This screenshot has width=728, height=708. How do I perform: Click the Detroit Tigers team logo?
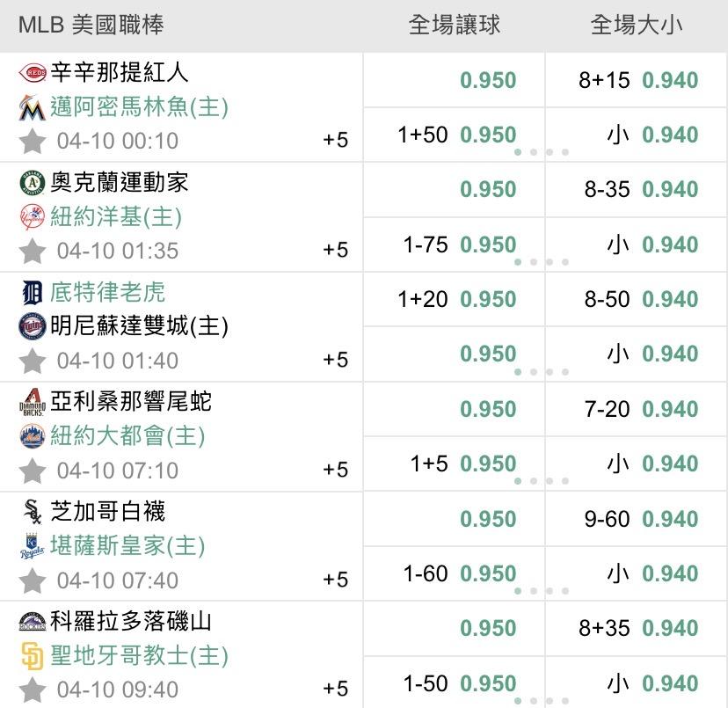33,292
